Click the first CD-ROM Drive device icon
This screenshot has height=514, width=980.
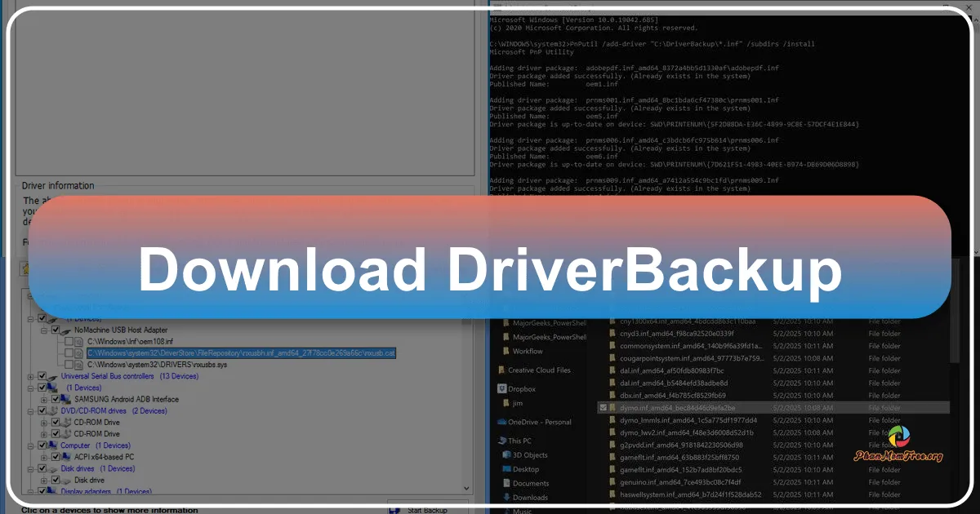click(65, 423)
